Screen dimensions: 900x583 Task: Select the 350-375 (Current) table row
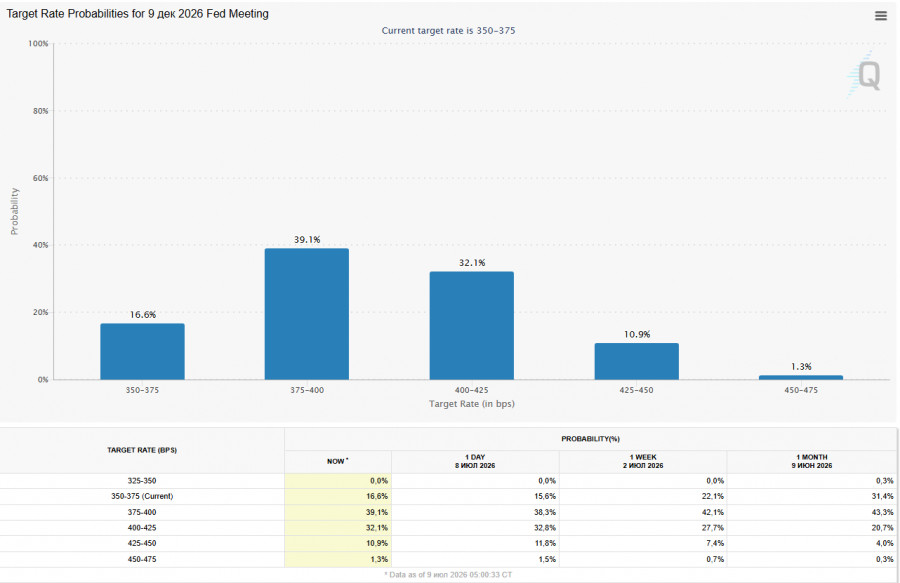[x=448, y=496]
